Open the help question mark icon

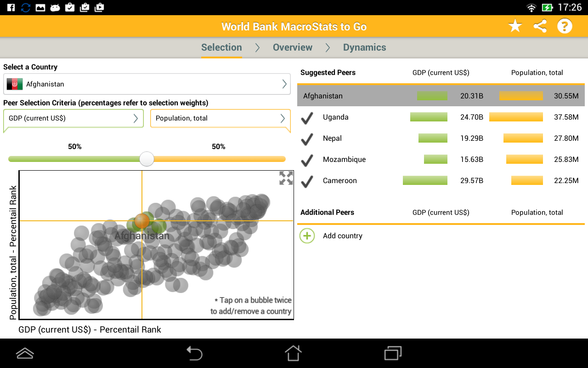[565, 26]
